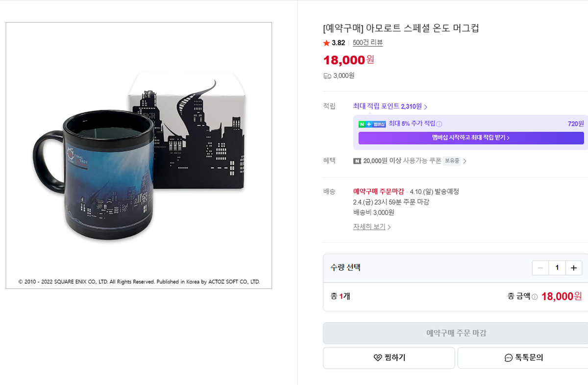Image resolution: width=588 pixels, height=385 pixels.
Task: Open the 500건 리뷰 link
Action: (x=367, y=43)
